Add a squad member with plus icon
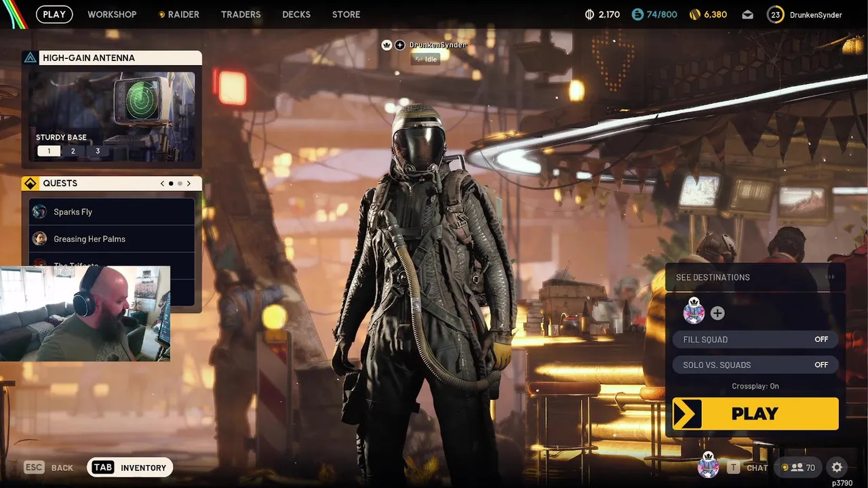The image size is (868, 488). (717, 313)
